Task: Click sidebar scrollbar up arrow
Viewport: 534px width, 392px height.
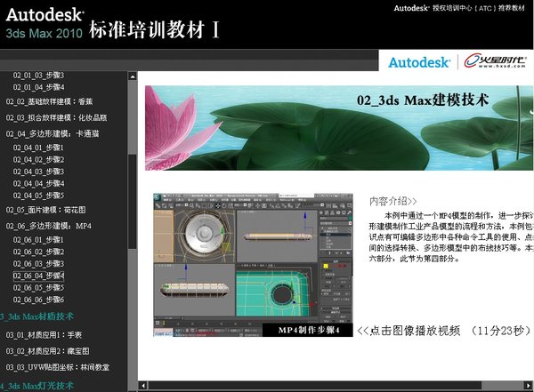Action: tap(133, 76)
